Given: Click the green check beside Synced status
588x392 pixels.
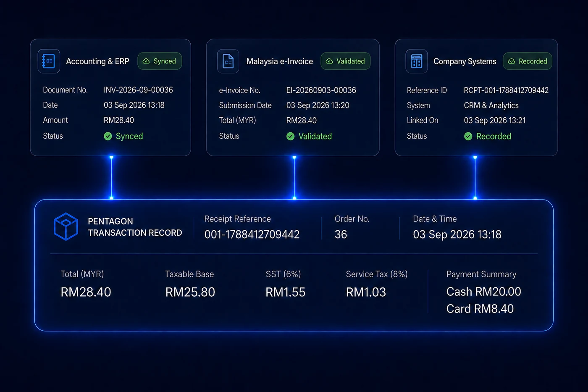Looking at the screenshot, I should coord(108,136).
